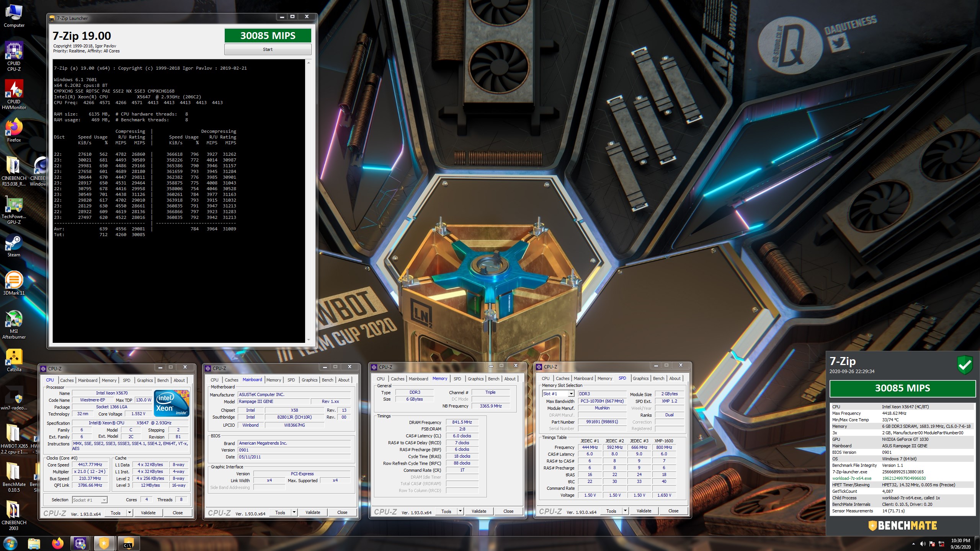The height and width of the screenshot is (551, 980).
Task: Click Validate in first CPU-Z window
Action: [x=148, y=513]
